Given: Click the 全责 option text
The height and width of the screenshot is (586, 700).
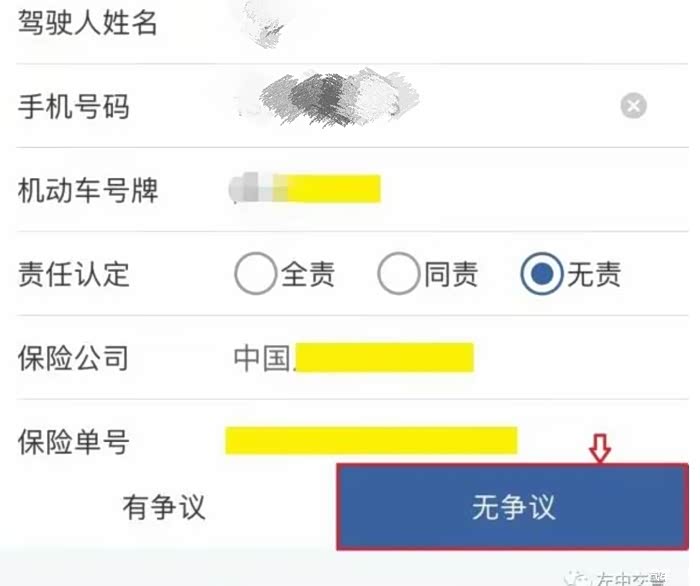Looking at the screenshot, I should tap(308, 274).
